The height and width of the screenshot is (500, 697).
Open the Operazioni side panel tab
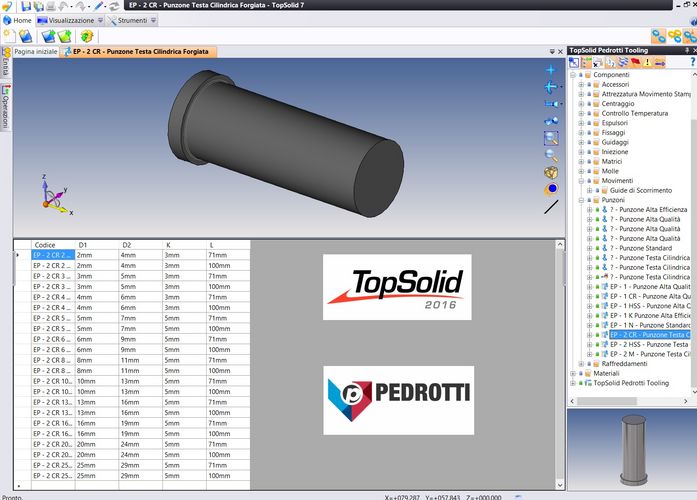(5, 105)
